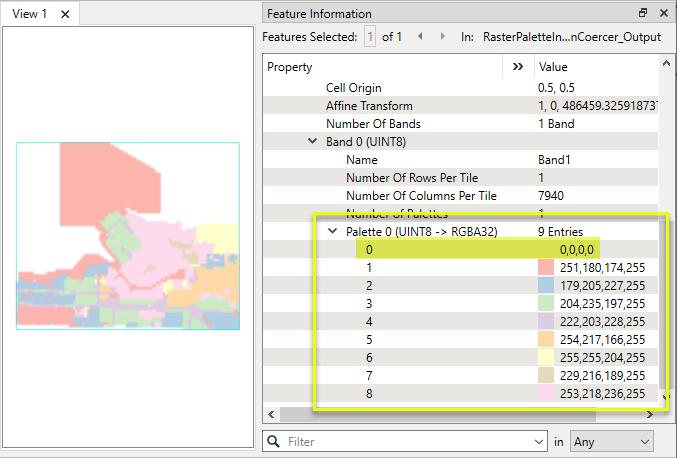Collapse the Palette 0 tree node

pos(333,231)
